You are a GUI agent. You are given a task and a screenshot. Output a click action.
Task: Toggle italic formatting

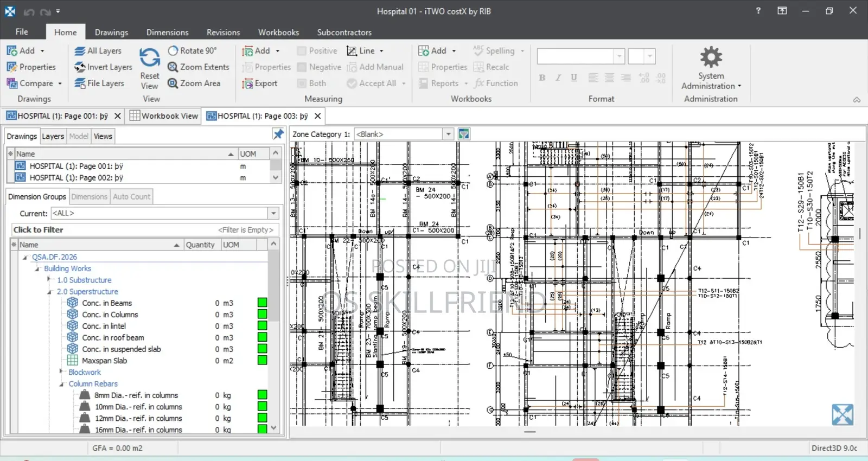click(x=558, y=78)
